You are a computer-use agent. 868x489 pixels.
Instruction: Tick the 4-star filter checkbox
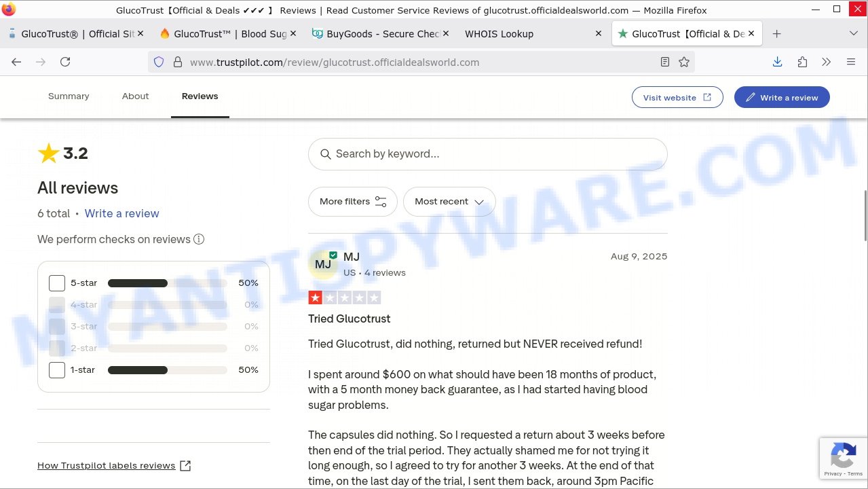[57, 305]
